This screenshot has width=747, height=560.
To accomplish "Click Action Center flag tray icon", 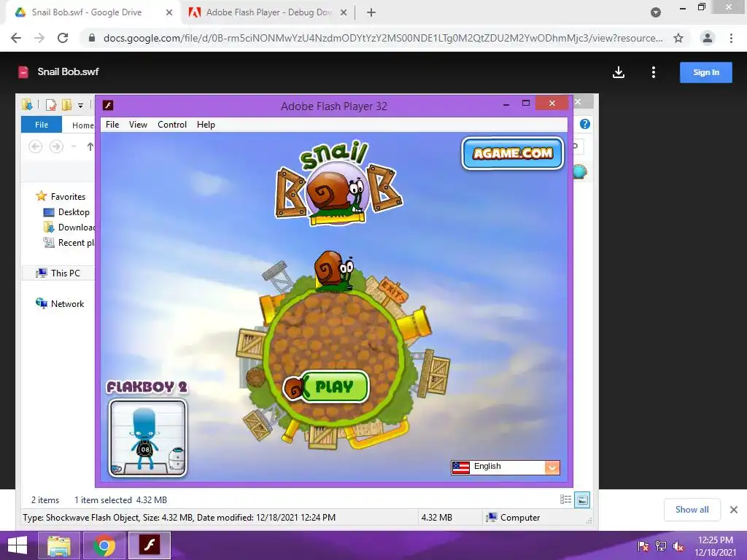I will pyautogui.click(x=643, y=546).
